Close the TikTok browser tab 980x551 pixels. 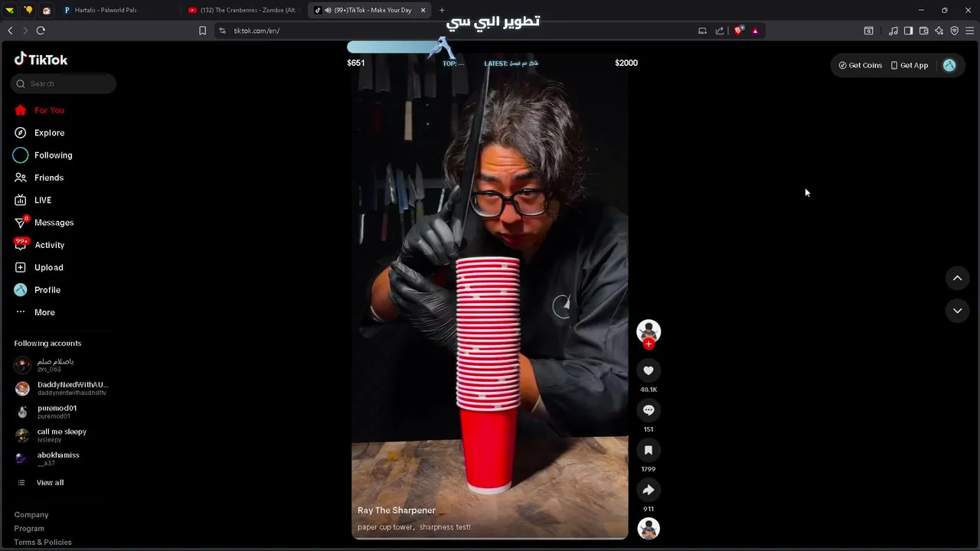point(423,10)
